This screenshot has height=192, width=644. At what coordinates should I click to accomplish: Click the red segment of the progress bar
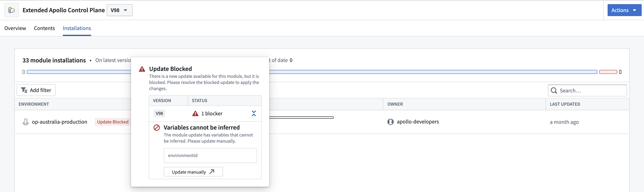pyautogui.click(x=608, y=72)
